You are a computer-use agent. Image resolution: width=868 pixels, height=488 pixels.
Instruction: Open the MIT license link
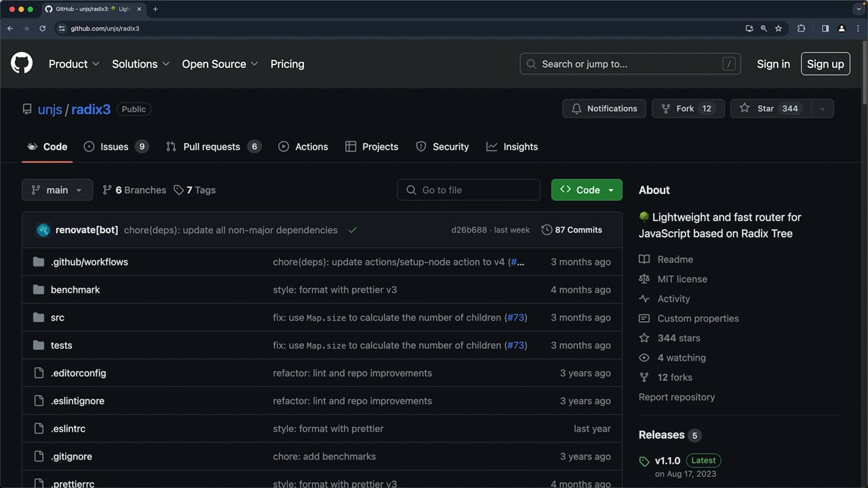673,279
